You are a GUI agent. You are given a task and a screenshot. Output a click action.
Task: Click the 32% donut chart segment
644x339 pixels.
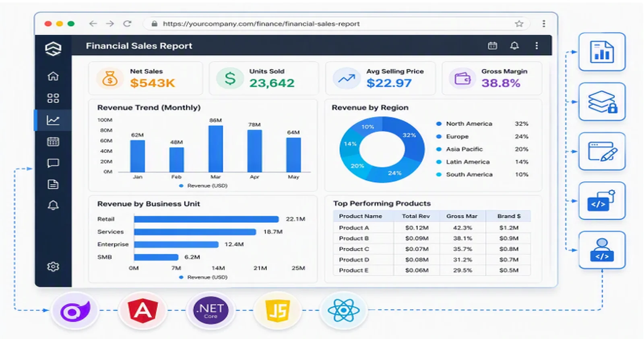(409, 136)
